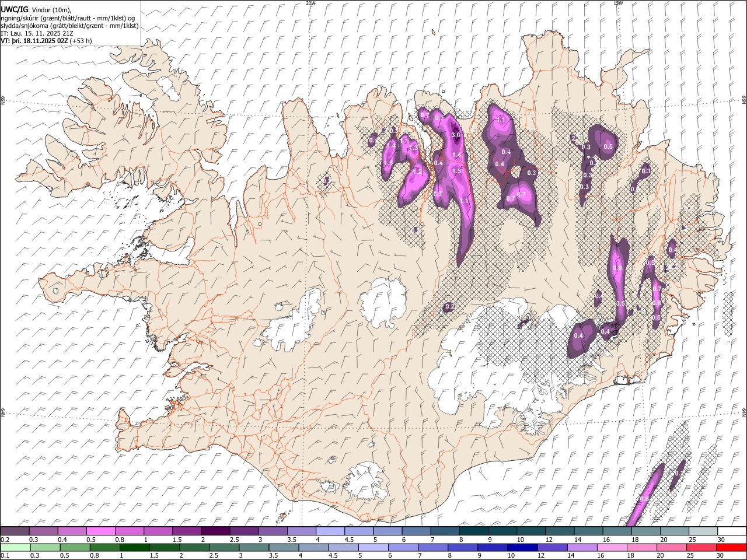Click the upper legend label 30
The width and height of the screenshot is (747, 560).
tap(721, 540)
